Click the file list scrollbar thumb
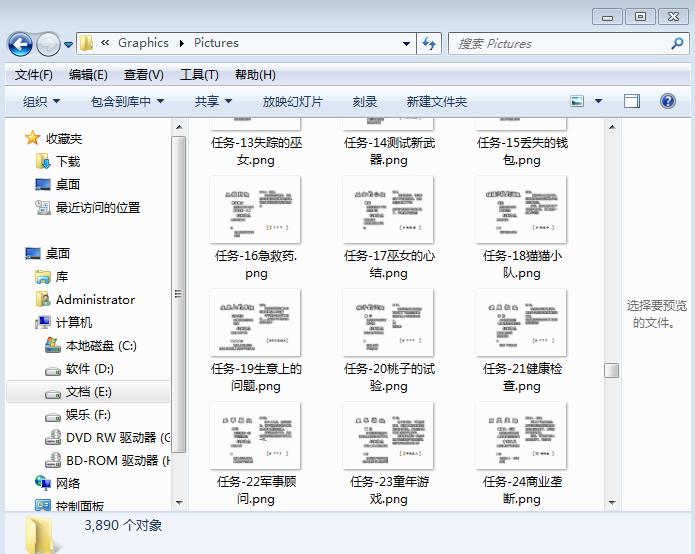This screenshot has width=695, height=554. coord(612,370)
